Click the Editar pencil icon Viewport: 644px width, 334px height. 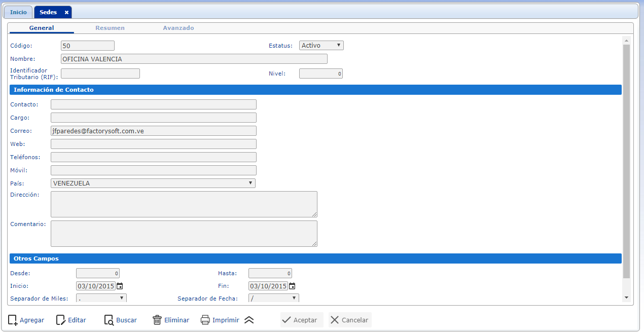(x=61, y=320)
